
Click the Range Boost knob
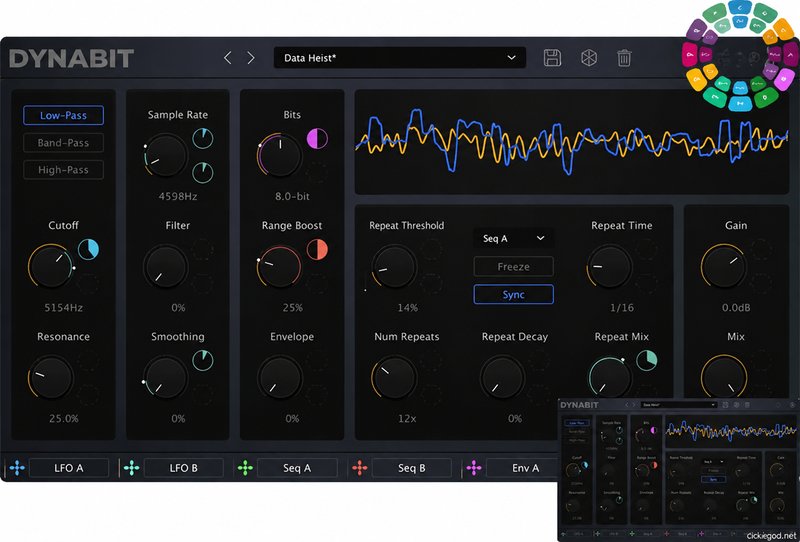(279, 267)
